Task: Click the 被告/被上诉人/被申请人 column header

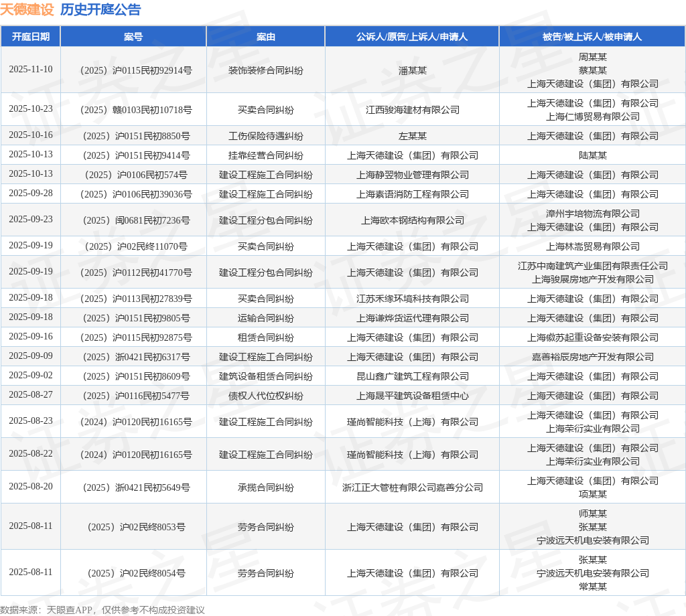Action: pyautogui.click(x=592, y=37)
